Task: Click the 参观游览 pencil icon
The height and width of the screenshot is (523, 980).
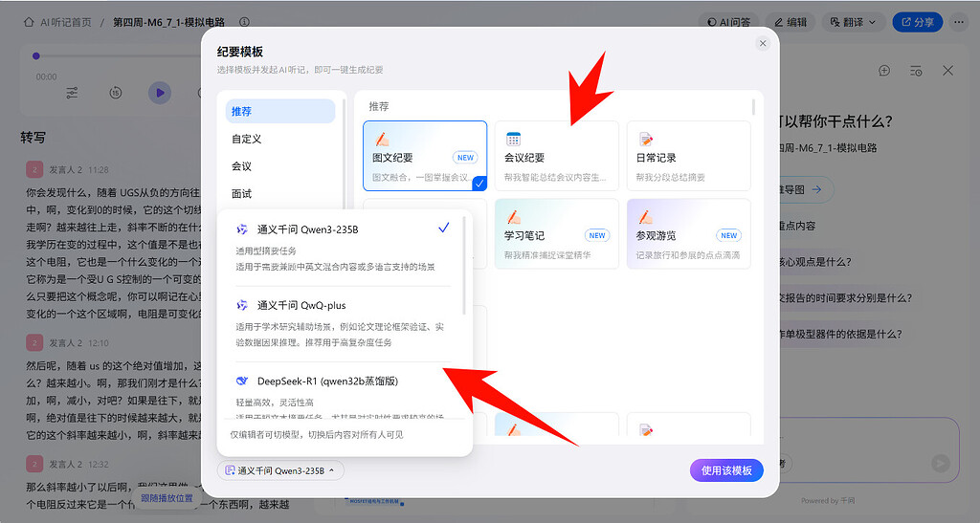Action: pos(646,217)
